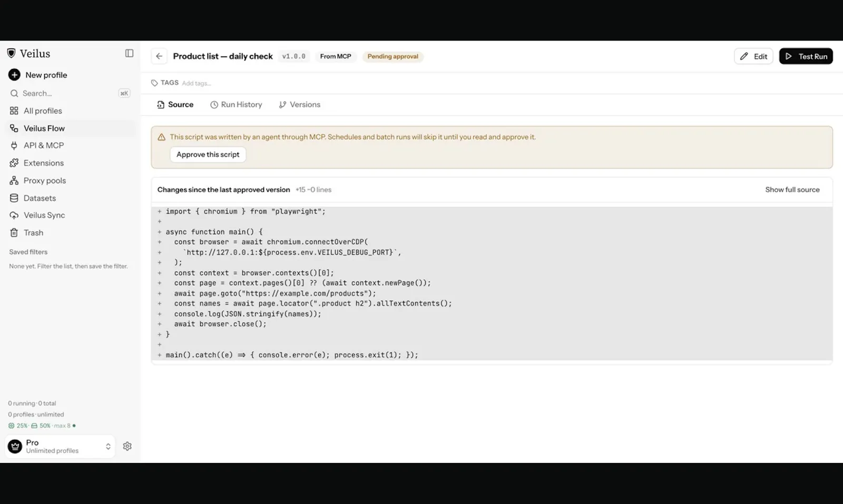Click the 0 running · 0 total status
Image resolution: width=843 pixels, height=504 pixels.
coord(32,403)
